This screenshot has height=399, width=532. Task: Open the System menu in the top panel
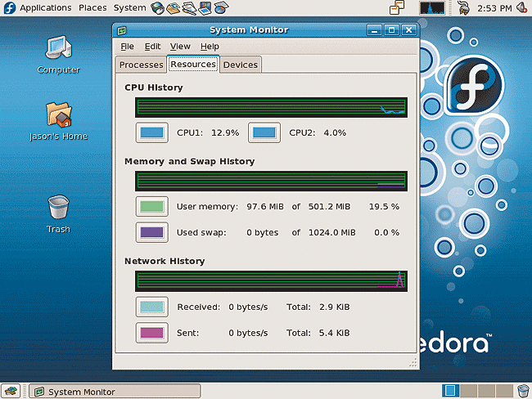click(129, 8)
